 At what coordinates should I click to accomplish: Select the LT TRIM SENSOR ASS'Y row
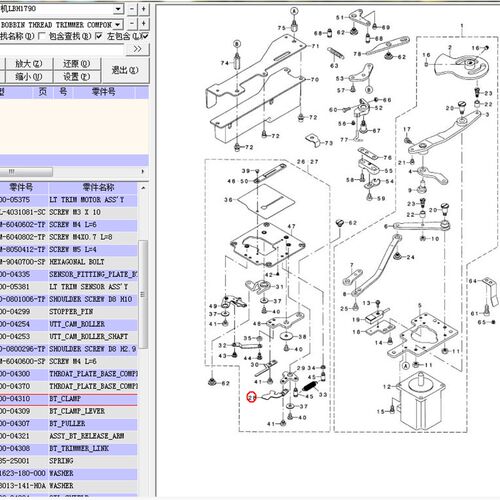point(68,287)
